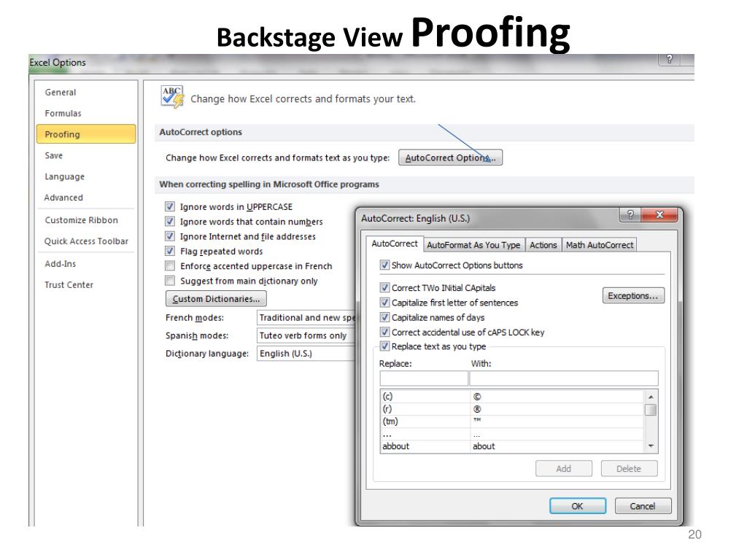The image size is (747, 560).
Task: Cancel the AutoCorrect dialog
Action: pyautogui.click(x=643, y=506)
